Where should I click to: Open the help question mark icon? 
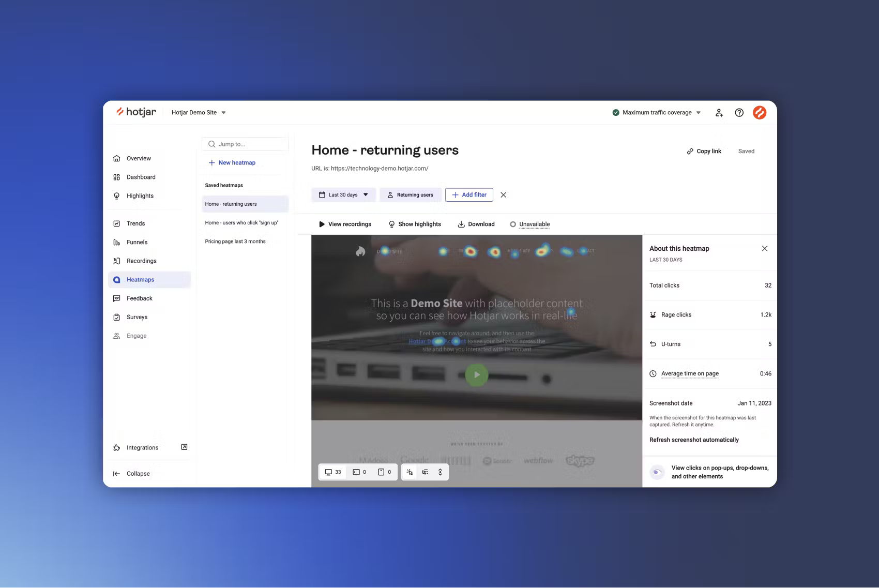pos(739,113)
